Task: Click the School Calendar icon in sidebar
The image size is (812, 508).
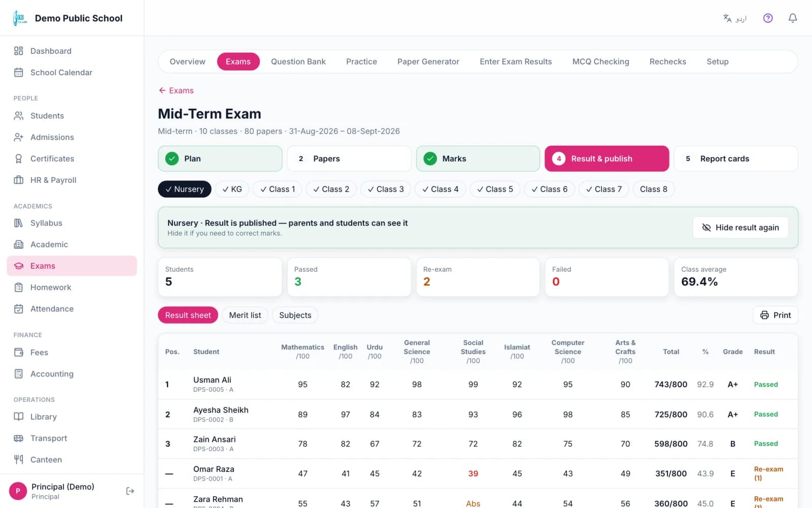Action: [x=19, y=72]
